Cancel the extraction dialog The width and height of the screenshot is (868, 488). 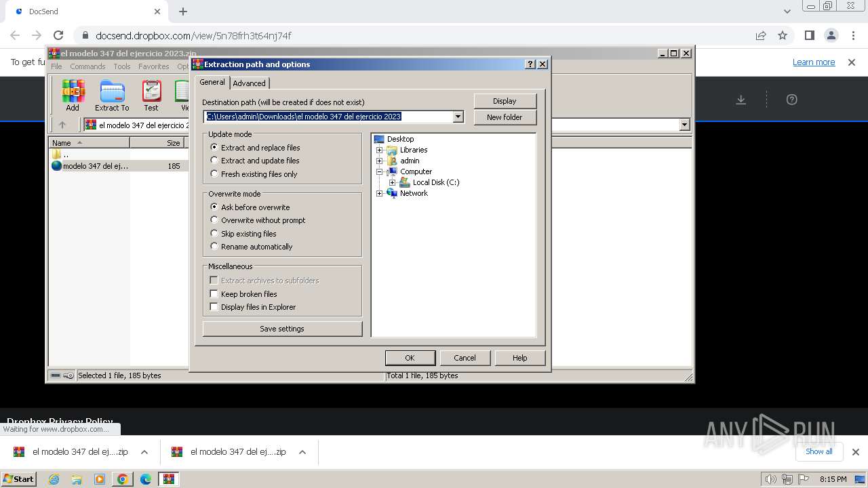pos(465,358)
